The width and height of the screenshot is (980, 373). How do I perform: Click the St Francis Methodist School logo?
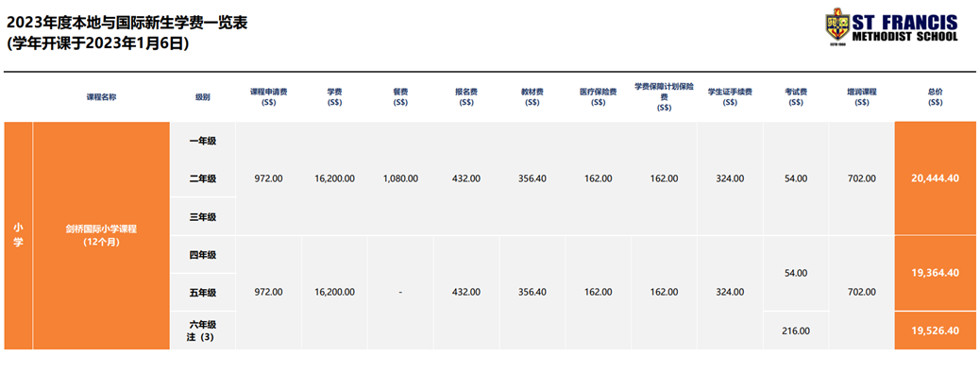coord(891,28)
